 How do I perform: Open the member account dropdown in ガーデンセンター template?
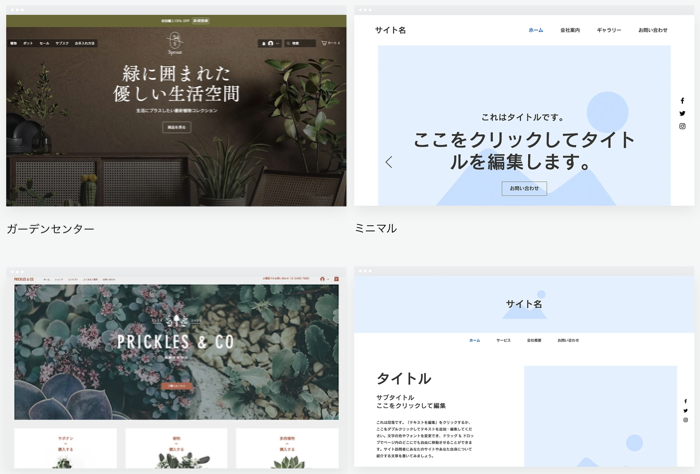(270, 43)
